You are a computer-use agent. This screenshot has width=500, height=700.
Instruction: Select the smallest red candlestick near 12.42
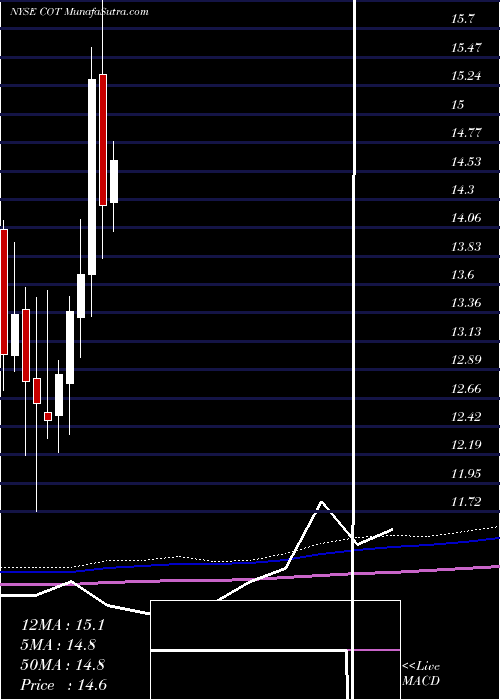coord(48,417)
